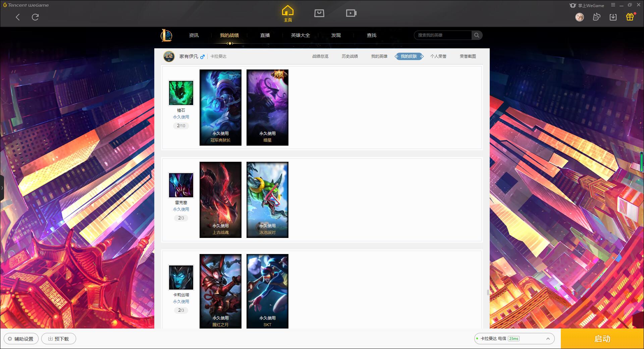Go back with the left arrow
This screenshot has width=644, height=349.
tap(18, 17)
